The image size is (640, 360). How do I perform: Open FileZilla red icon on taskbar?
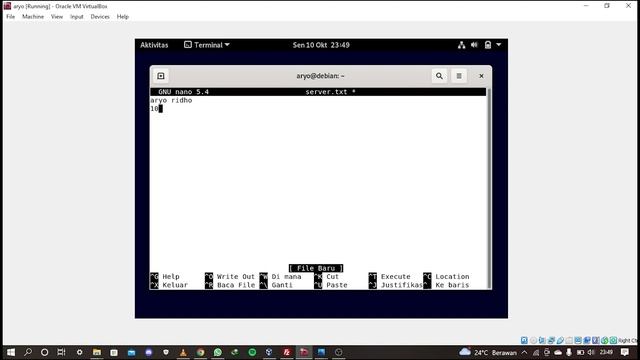(287, 352)
